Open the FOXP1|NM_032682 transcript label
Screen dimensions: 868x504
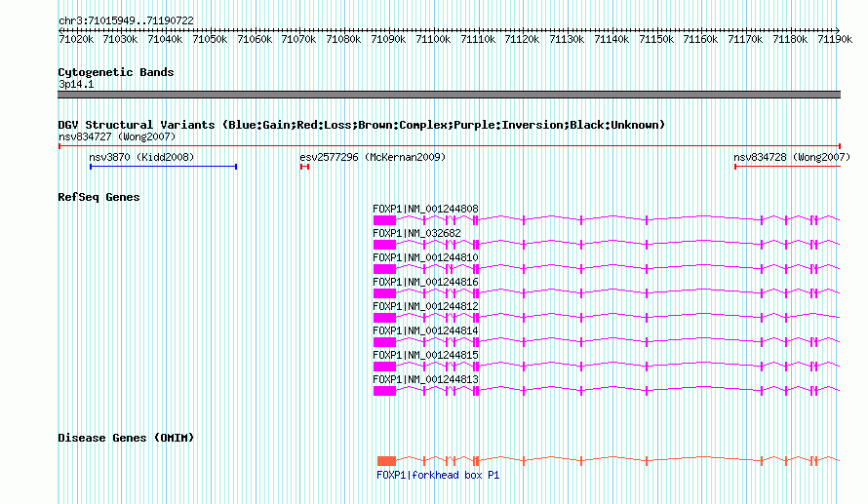(416, 233)
